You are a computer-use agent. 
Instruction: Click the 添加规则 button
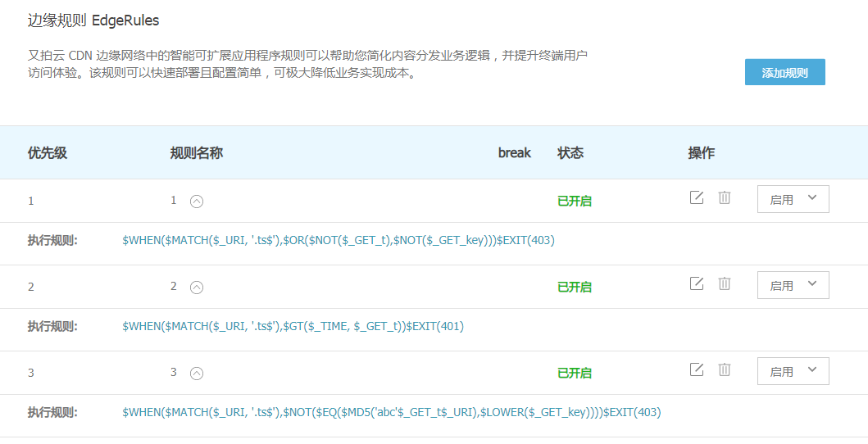[x=784, y=72]
